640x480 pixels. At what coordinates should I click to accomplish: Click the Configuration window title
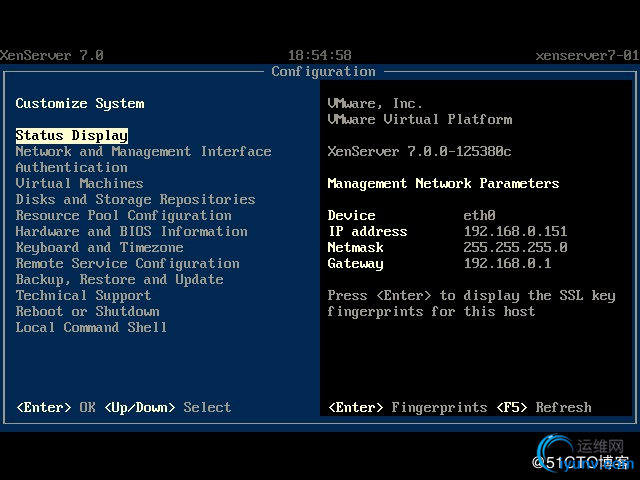click(x=323, y=72)
